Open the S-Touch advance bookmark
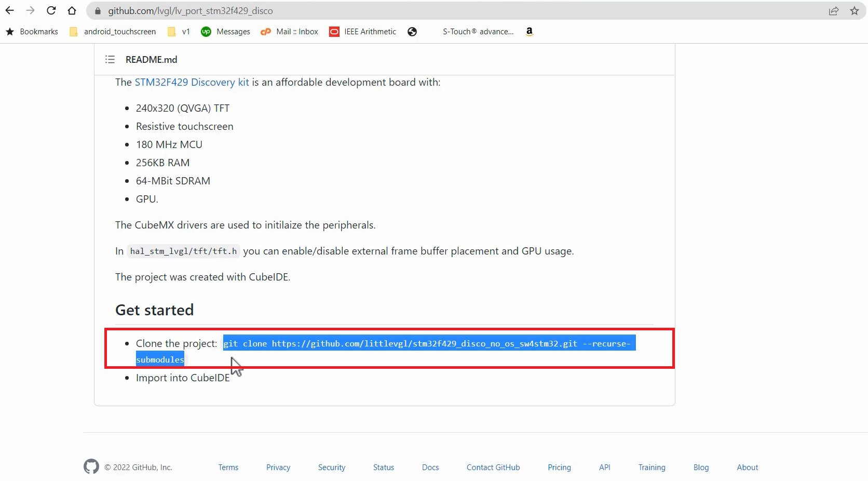 coord(478,32)
